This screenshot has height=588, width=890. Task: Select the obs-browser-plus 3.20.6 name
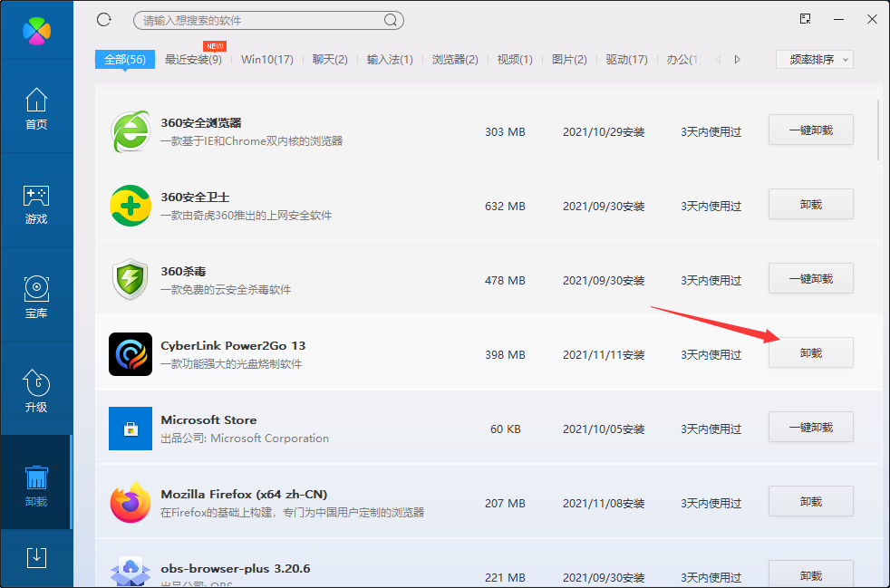pos(236,569)
